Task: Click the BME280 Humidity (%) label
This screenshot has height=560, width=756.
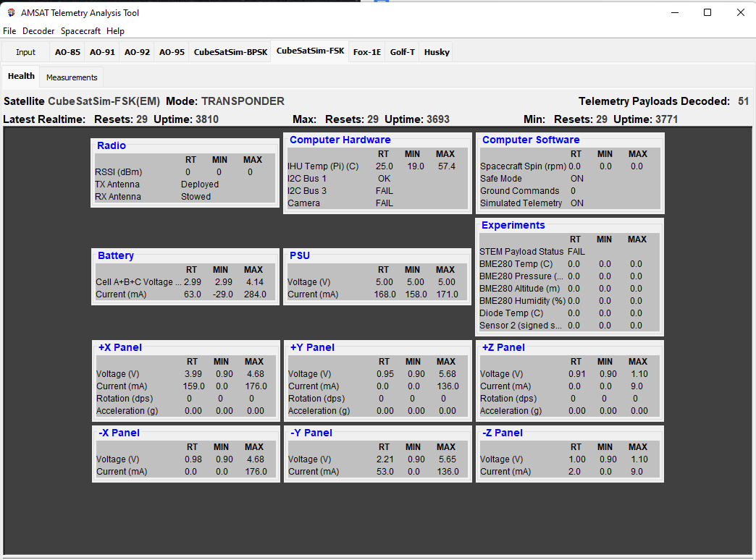Action: point(522,301)
